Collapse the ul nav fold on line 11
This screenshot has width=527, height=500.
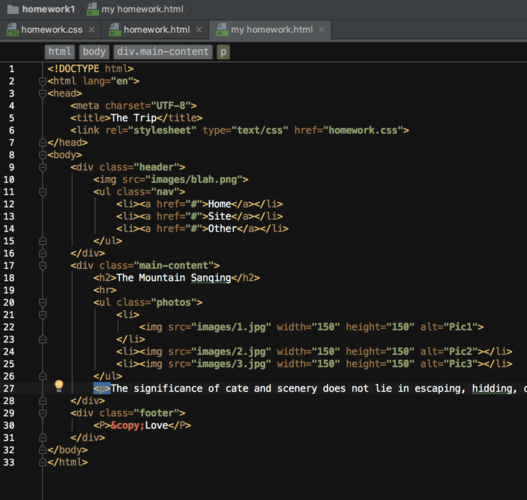[x=43, y=192]
